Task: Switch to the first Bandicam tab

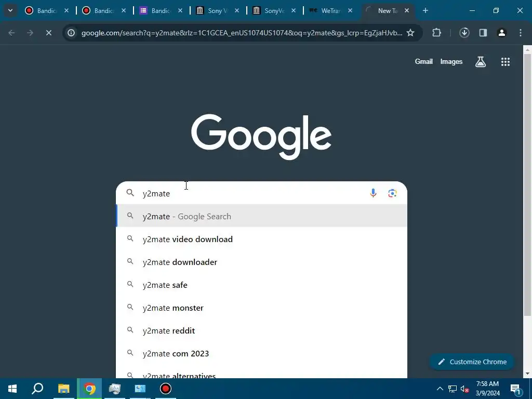Action: coord(46,11)
